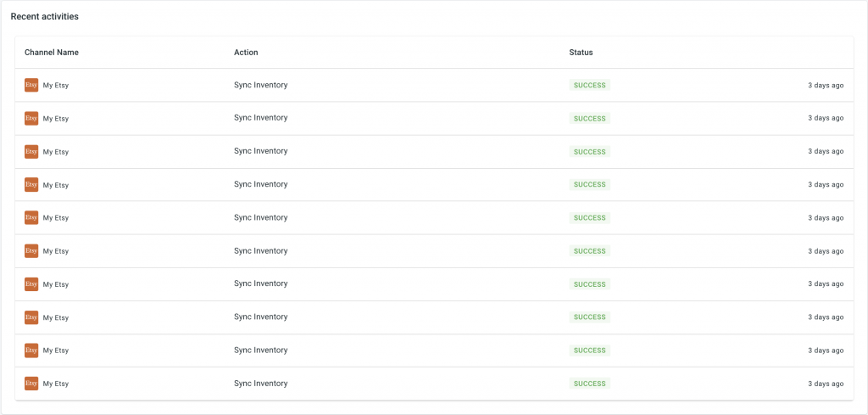Select the Etsy logo in the fifth row
The height and width of the screenshot is (415, 868).
click(x=31, y=218)
